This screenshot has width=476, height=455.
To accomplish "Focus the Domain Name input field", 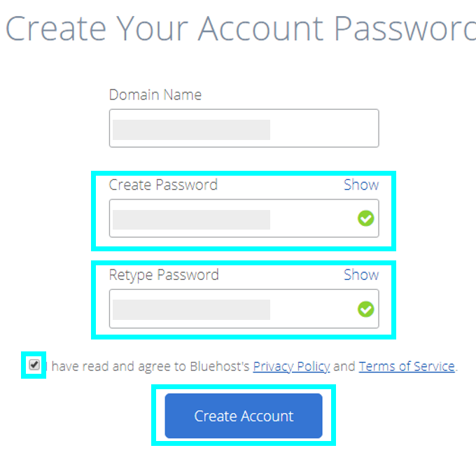I will coord(244,128).
